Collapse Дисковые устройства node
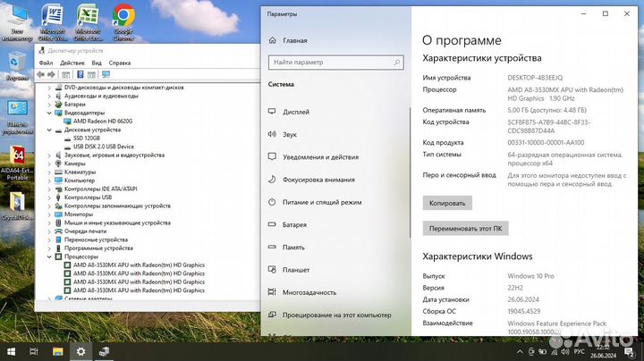This screenshot has height=361, width=644. pos(49,130)
